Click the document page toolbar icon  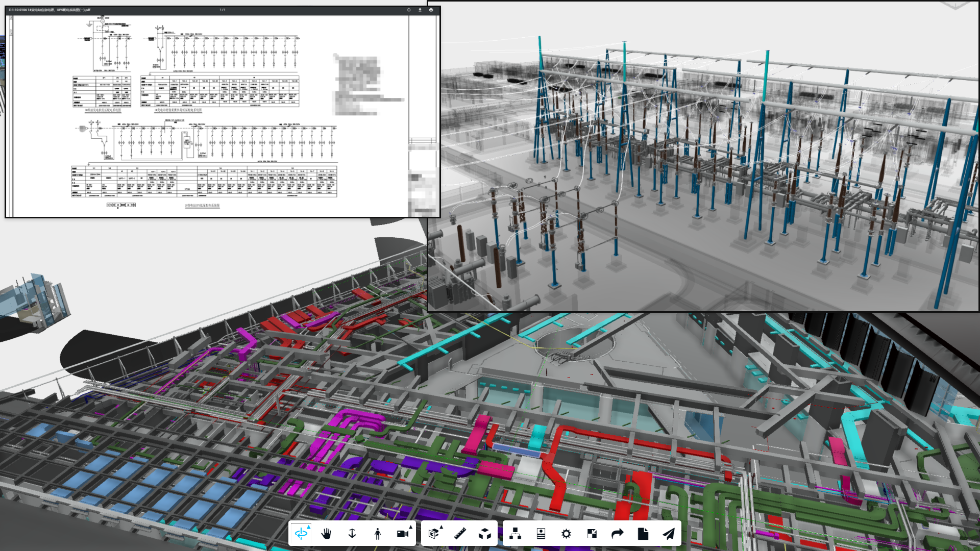(x=643, y=534)
